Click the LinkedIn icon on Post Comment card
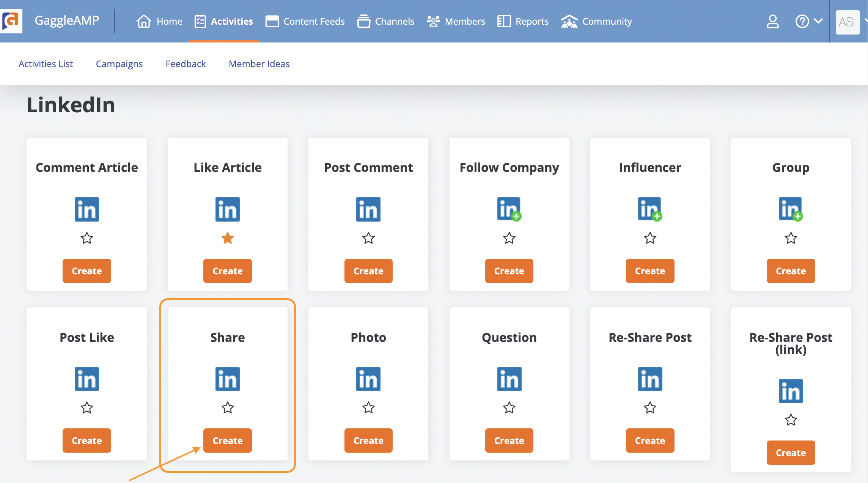868x483 pixels. coord(368,209)
